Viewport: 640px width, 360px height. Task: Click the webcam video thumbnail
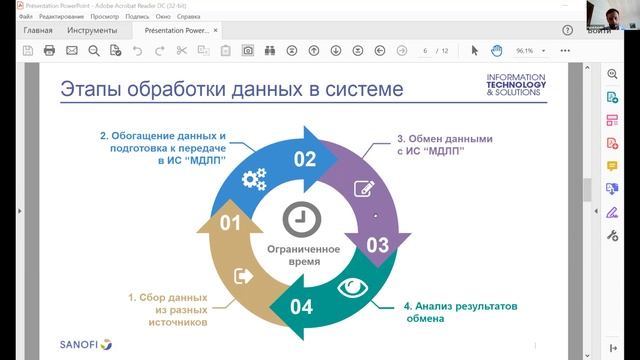[613, 15]
